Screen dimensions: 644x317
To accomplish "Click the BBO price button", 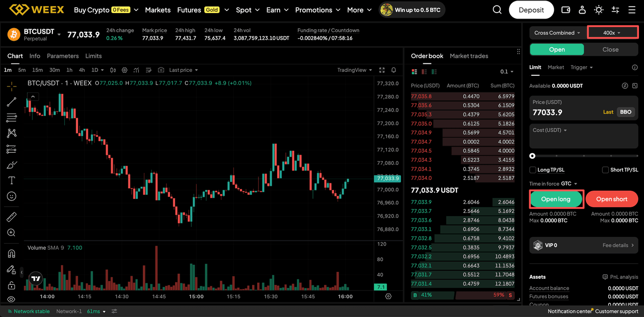I will tap(626, 112).
